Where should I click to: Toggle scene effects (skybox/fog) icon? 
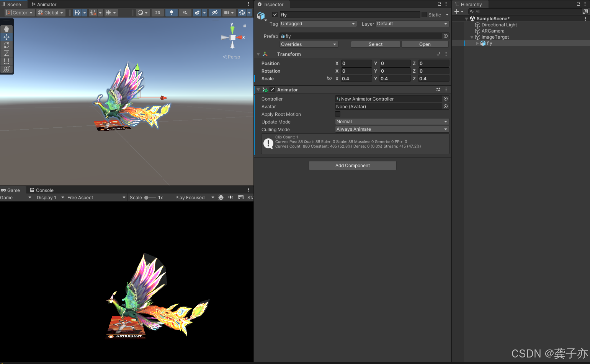click(x=197, y=13)
